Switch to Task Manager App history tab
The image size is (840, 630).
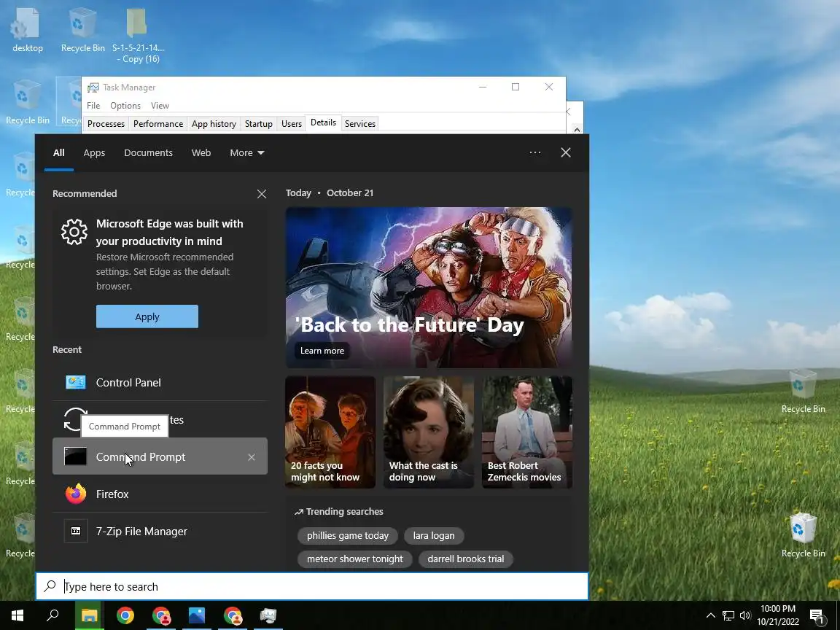214,124
